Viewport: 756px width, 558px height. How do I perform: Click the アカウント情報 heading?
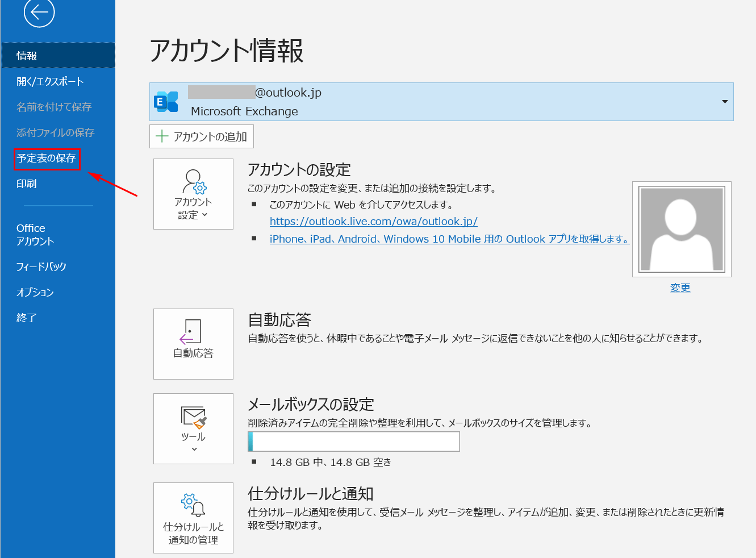pyautogui.click(x=227, y=50)
